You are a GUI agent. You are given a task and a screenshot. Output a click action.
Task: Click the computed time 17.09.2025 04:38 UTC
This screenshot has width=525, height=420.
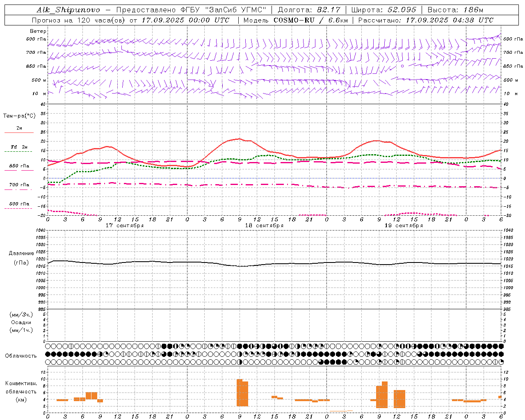click(x=450, y=20)
